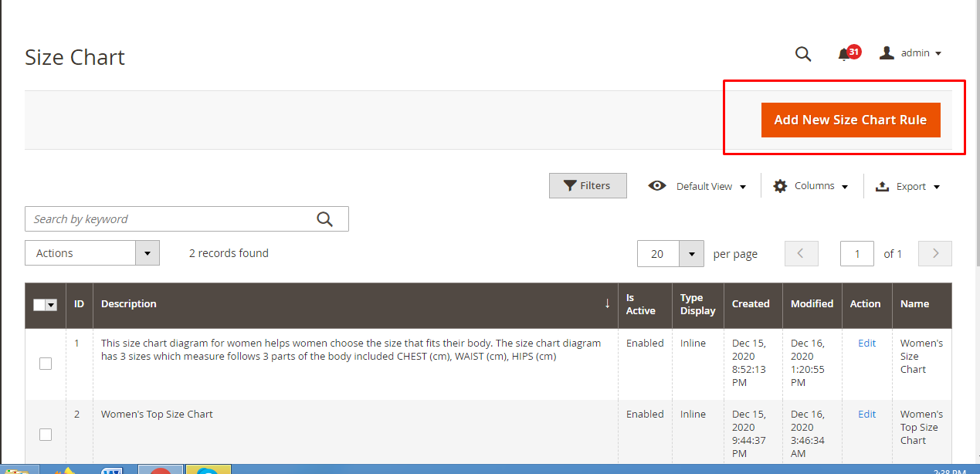Toggle the select-all checkbox in table header

click(x=40, y=305)
